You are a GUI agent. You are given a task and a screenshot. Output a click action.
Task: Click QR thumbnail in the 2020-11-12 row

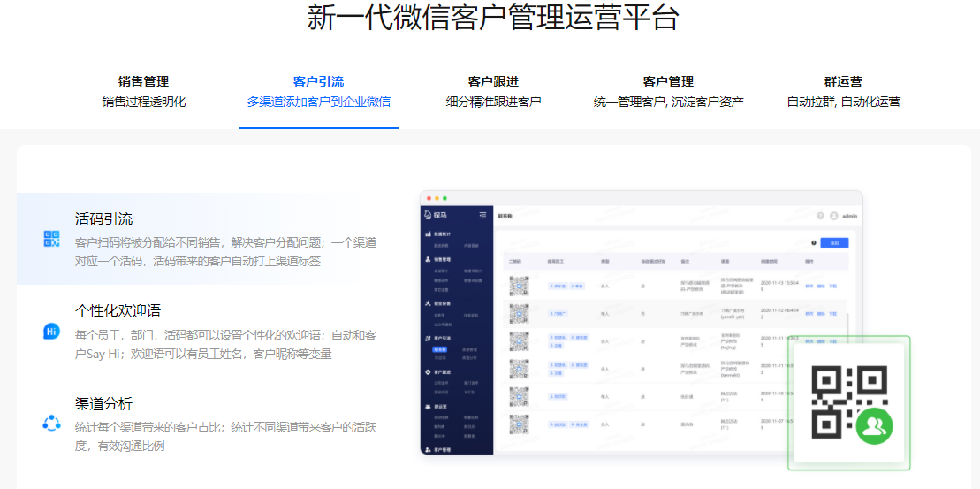(519, 313)
